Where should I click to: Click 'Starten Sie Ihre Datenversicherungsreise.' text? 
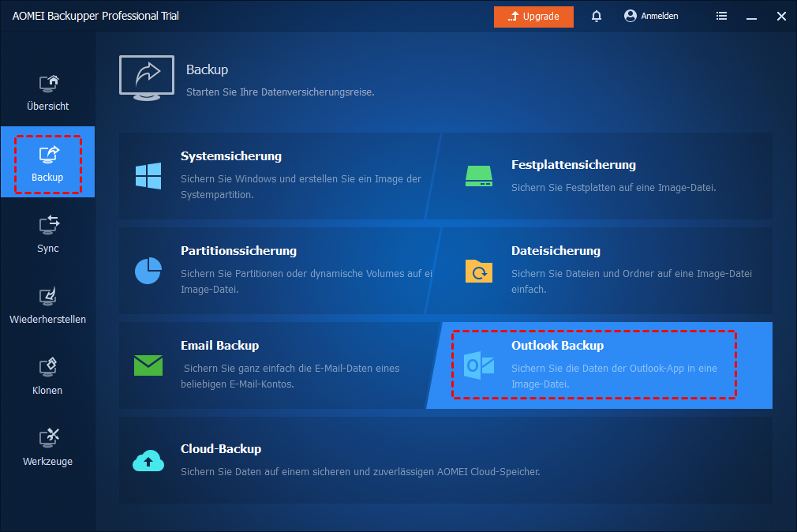(280, 92)
